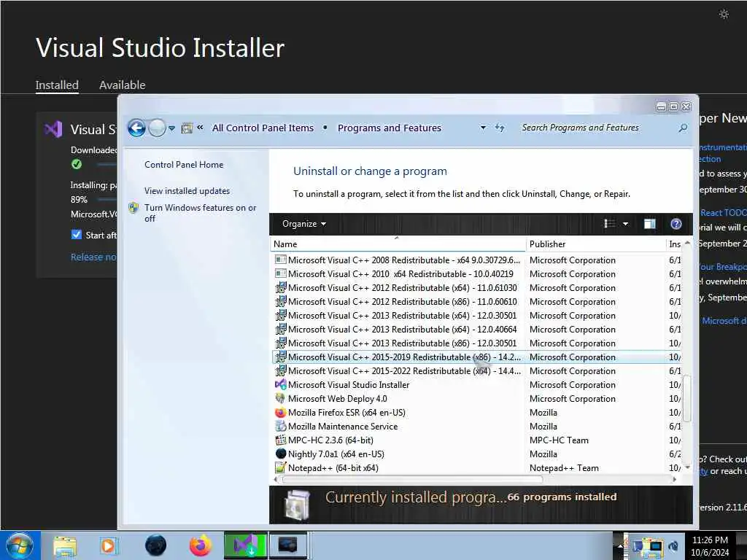Screen dimensions: 747x560
Task: Click the MPC-HC Team publisher cell
Action: click(x=559, y=440)
